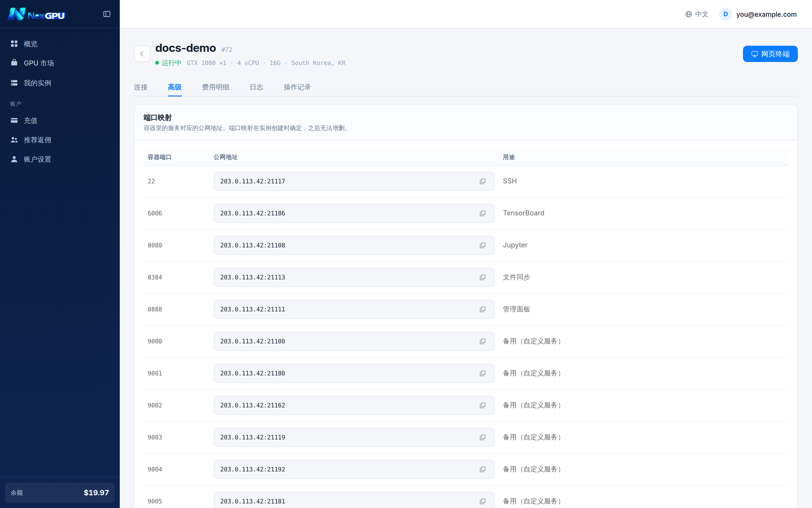Click the 余额 $19.97 balance card
Viewport: 812px width, 508px height.
point(60,493)
